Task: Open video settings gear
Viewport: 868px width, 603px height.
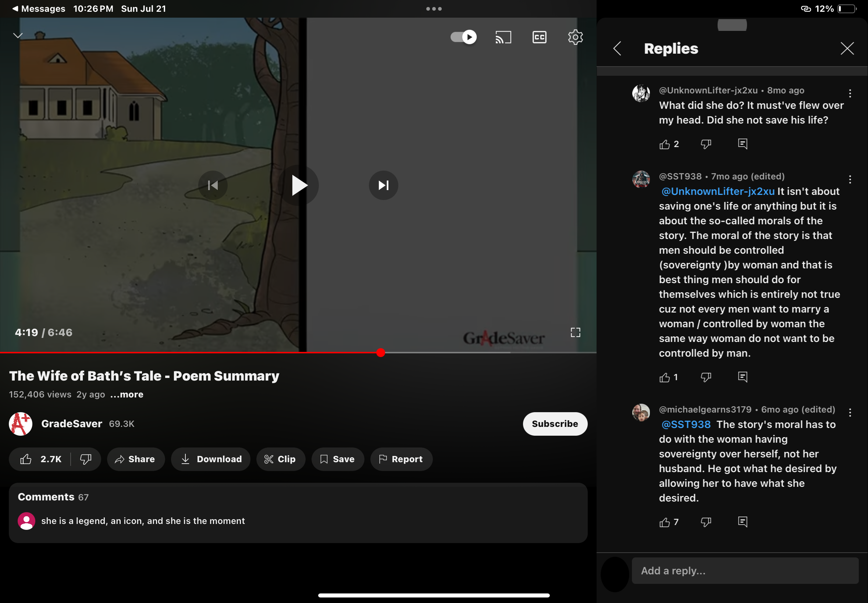Action: click(575, 37)
